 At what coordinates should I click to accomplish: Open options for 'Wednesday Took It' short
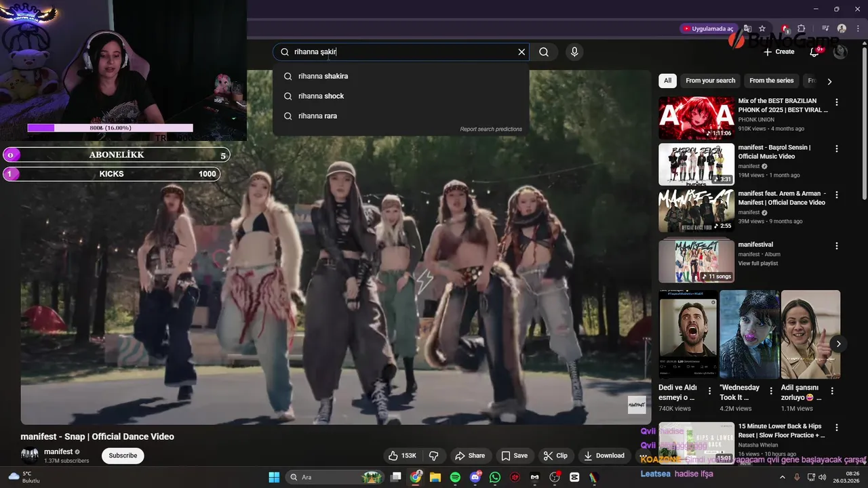pyautogui.click(x=771, y=391)
